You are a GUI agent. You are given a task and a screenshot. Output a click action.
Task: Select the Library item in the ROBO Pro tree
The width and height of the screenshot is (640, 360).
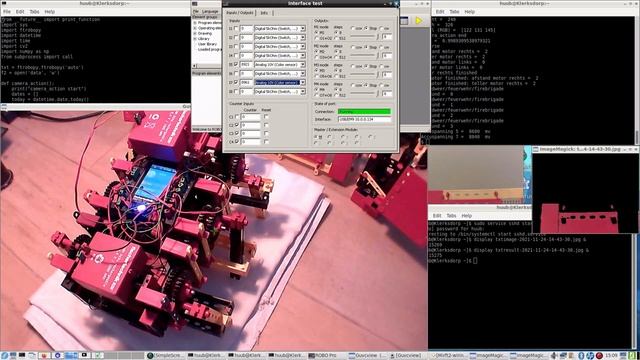[x=204, y=39]
